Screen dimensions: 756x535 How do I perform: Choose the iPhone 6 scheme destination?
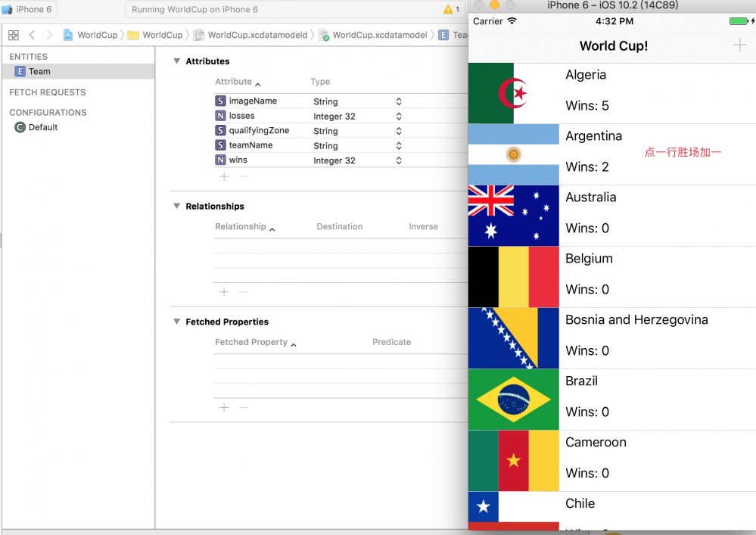(27, 9)
